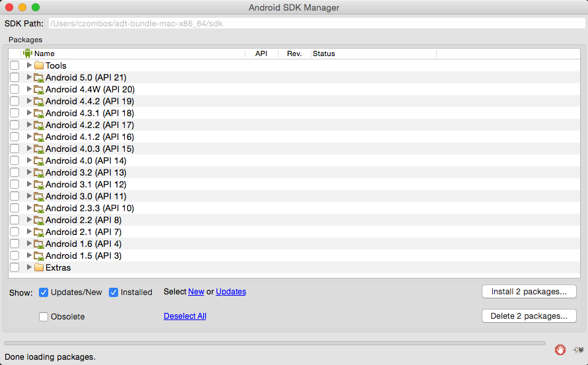
Task: Click the loading progress bar
Action: click(x=275, y=343)
